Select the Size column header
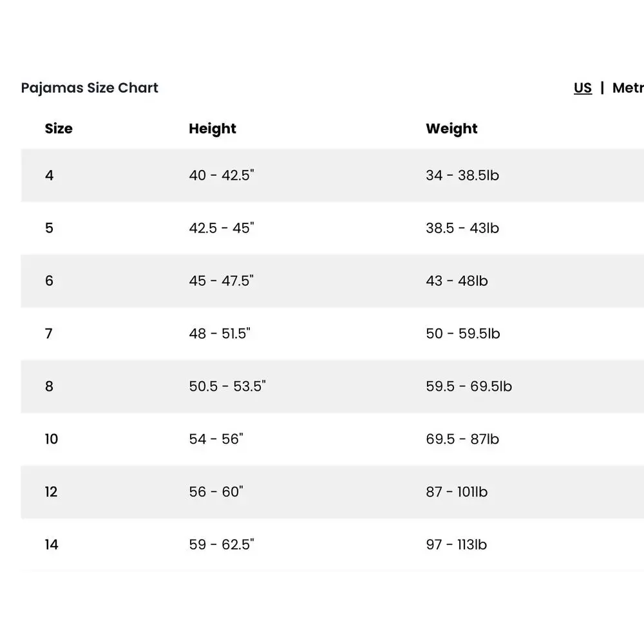Viewport: 644px width, 644px height. (59, 129)
